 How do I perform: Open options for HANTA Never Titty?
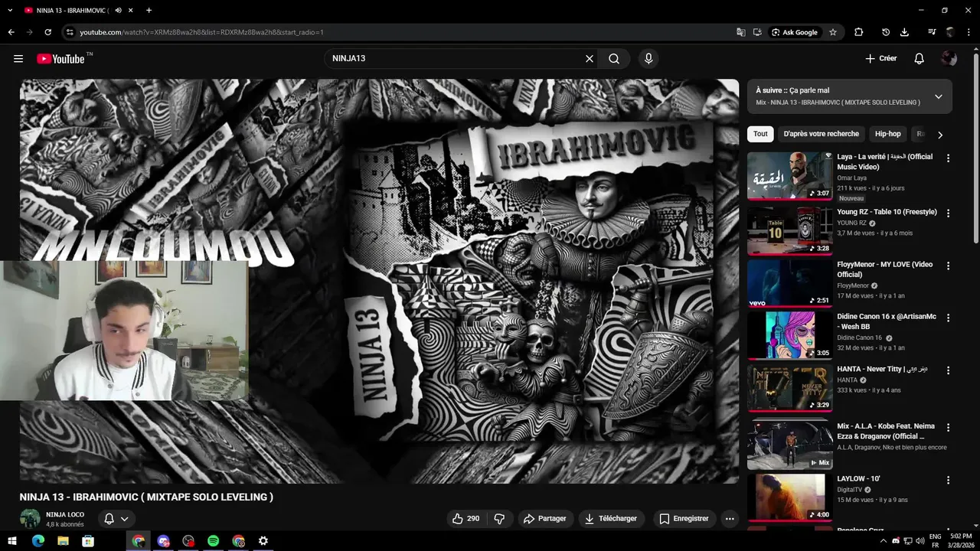(948, 370)
